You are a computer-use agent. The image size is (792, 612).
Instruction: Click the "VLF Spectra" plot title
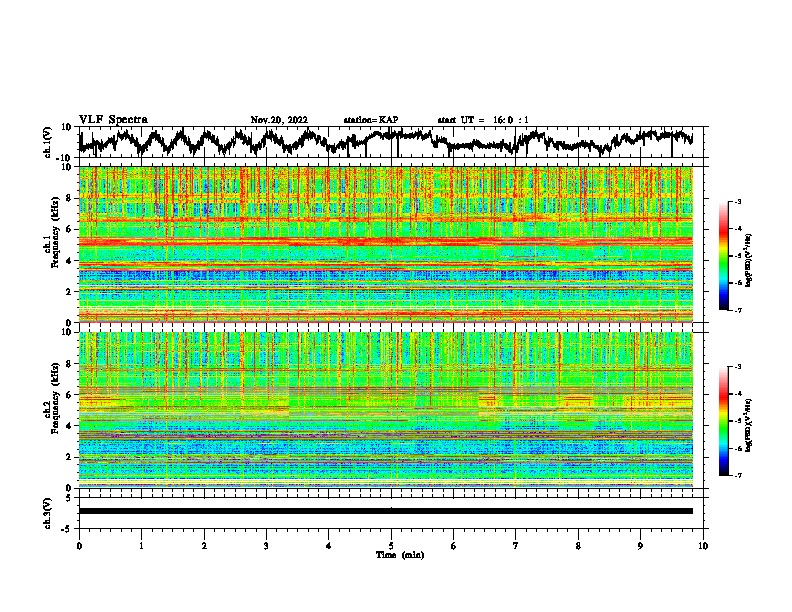pyautogui.click(x=113, y=120)
